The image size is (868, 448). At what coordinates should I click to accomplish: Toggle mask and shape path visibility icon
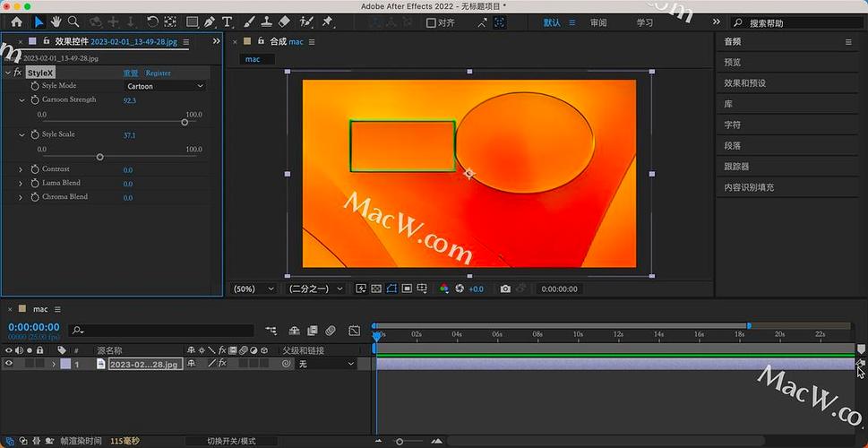click(x=392, y=289)
